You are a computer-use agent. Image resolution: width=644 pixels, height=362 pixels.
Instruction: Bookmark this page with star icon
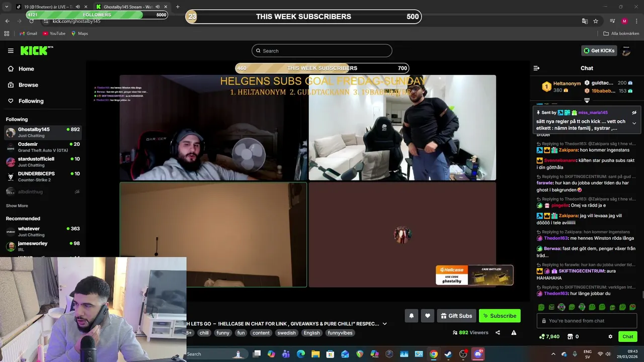click(x=596, y=21)
